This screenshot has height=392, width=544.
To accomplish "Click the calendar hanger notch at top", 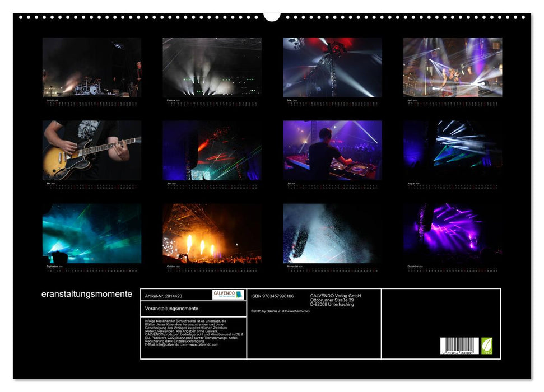I will click(272, 16).
